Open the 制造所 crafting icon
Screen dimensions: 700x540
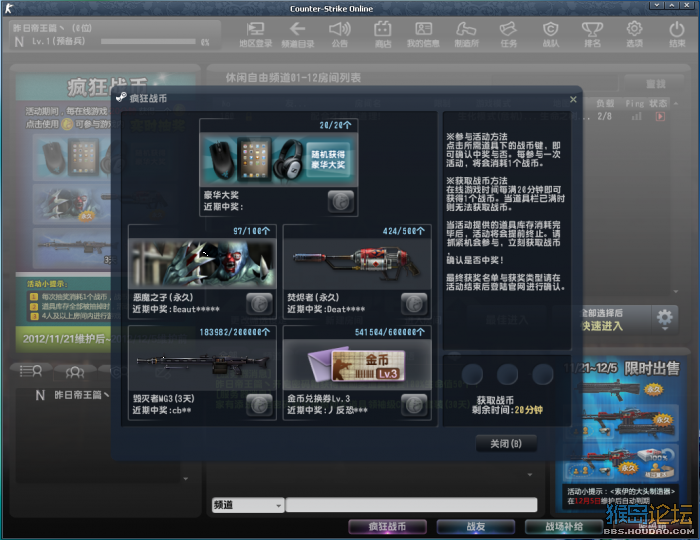click(466, 34)
